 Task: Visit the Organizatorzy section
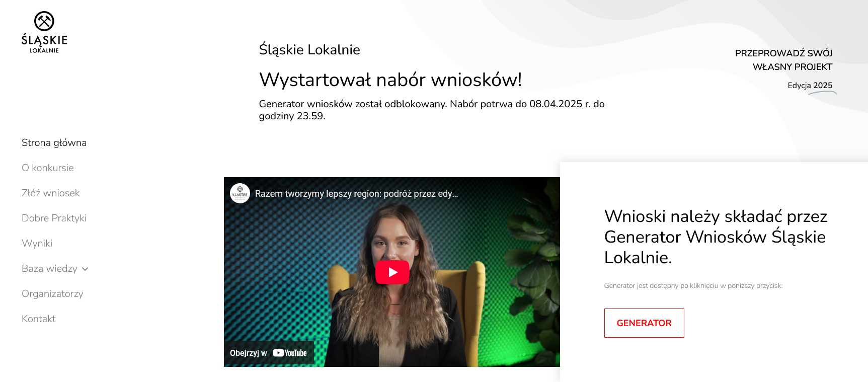coord(52,294)
